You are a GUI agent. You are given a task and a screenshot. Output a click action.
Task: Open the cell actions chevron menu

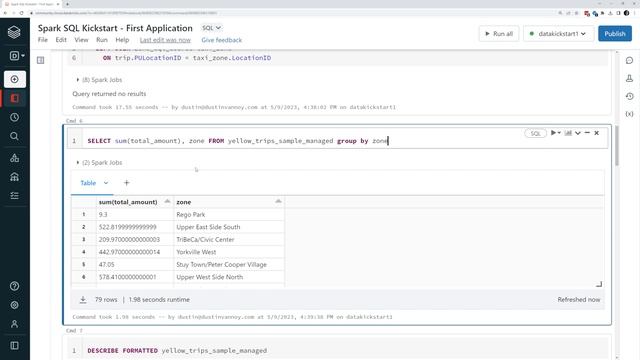coord(578,133)
